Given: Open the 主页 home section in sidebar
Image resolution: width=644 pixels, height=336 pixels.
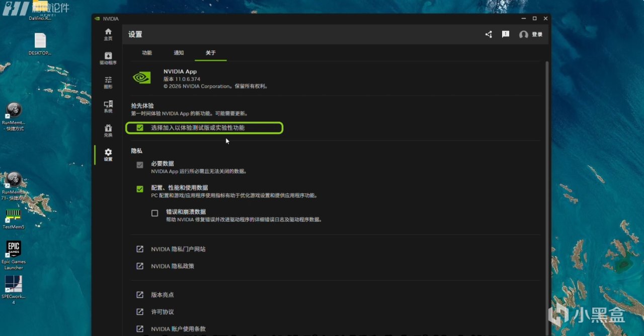Looking at the screenshot, I should 108,34.
